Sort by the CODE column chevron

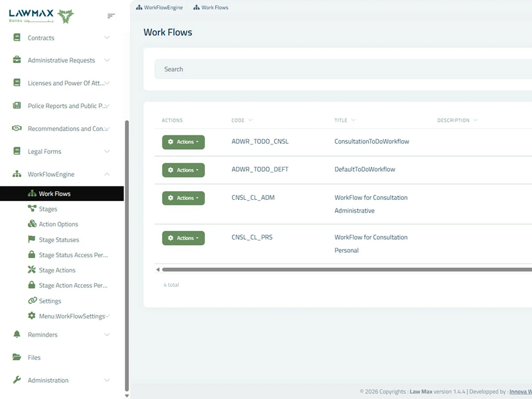point(250,120)
